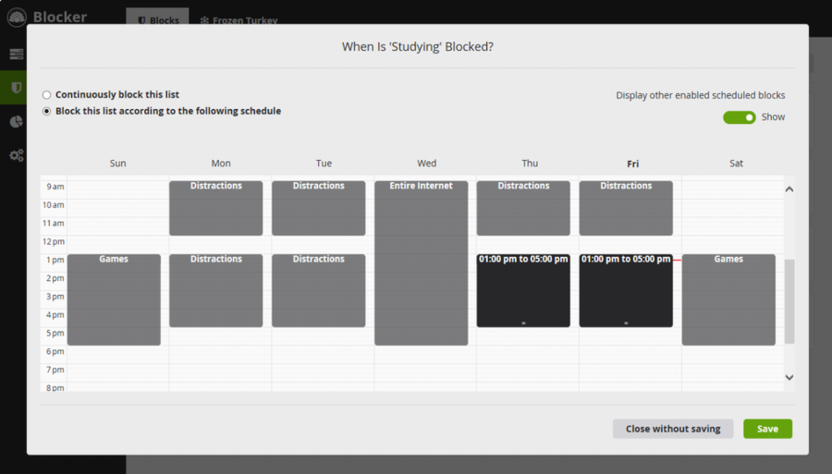The width and height of the screenshot is (832, 474).
Task: Click Close without saving button
Action: tap(673, 429)
